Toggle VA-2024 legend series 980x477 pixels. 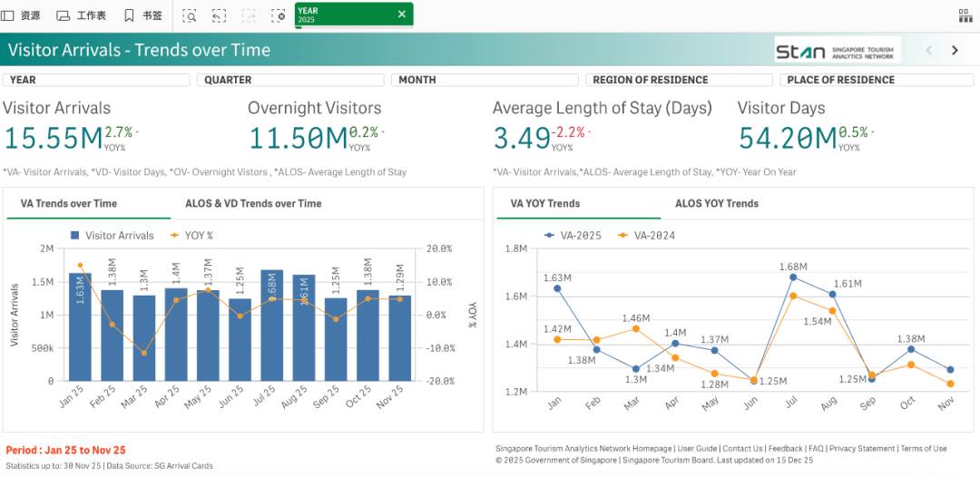tap(646, 236)
